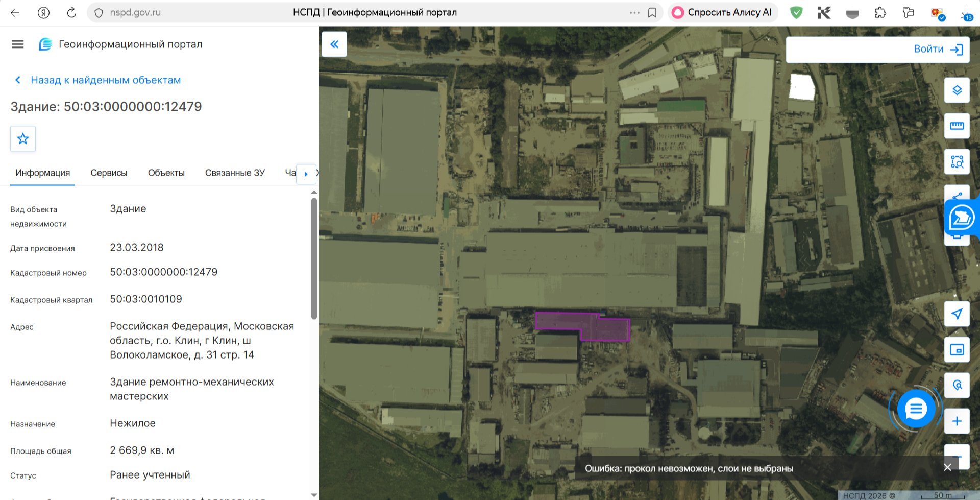
Task: Bookmark this page in the address bar
Action: 652,13
